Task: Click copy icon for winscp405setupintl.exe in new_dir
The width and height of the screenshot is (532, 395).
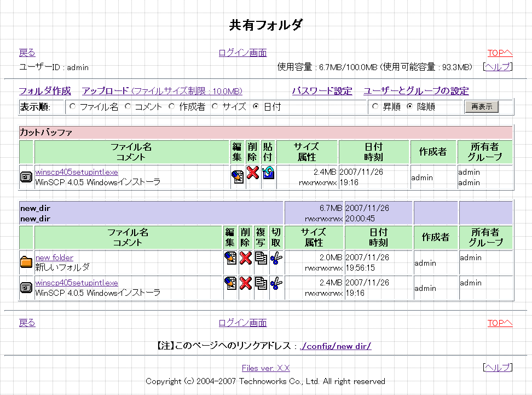Action: click(261, 283)
